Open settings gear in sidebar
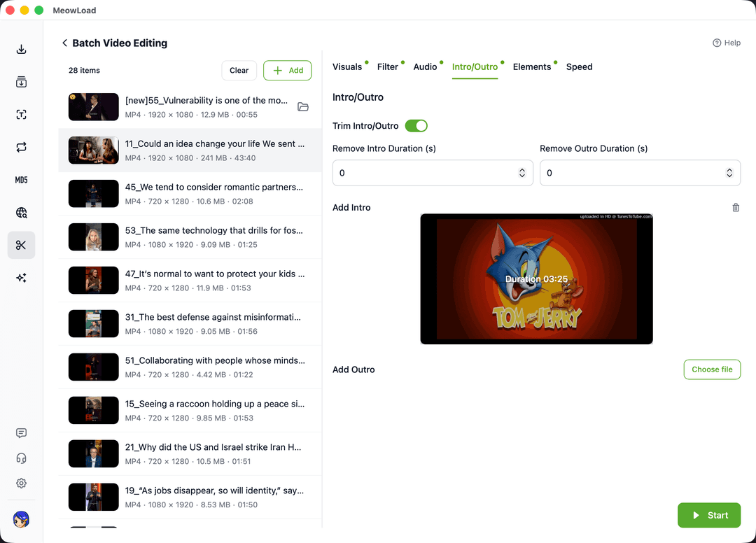The width and height of the screenshot is (756, 543). click(x=21, y=484)
